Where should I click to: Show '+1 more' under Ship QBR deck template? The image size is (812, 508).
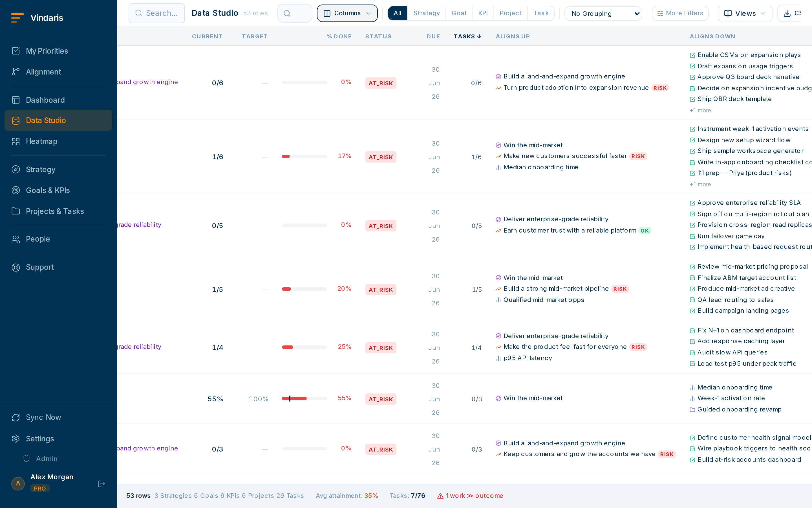point(700,111)
